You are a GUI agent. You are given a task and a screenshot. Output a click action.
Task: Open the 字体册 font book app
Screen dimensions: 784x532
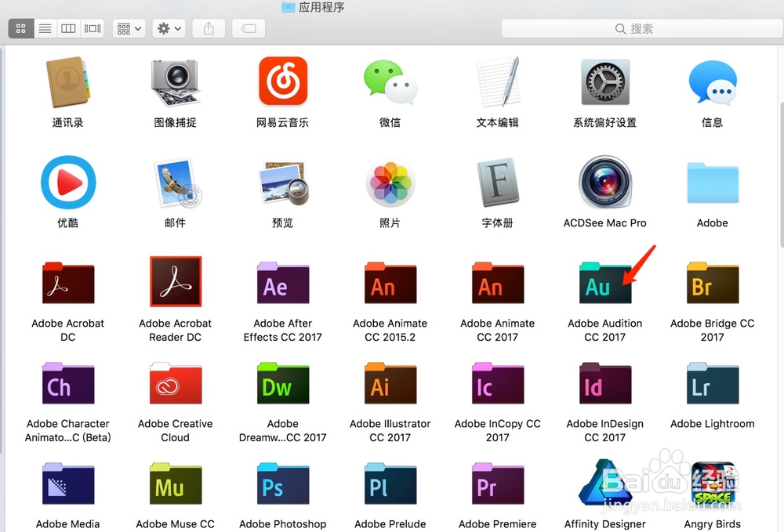pyautogui.click(x=498, y=183)
